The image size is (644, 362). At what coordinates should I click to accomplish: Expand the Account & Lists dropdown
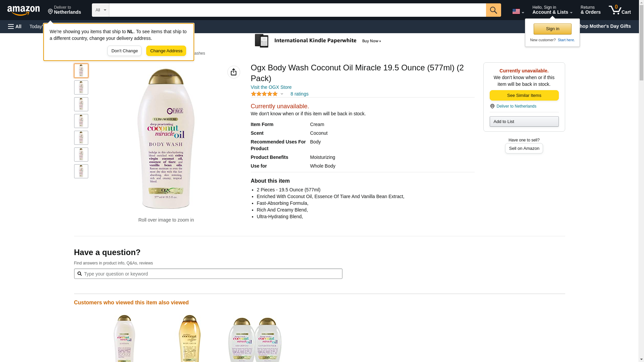point(552,10)
